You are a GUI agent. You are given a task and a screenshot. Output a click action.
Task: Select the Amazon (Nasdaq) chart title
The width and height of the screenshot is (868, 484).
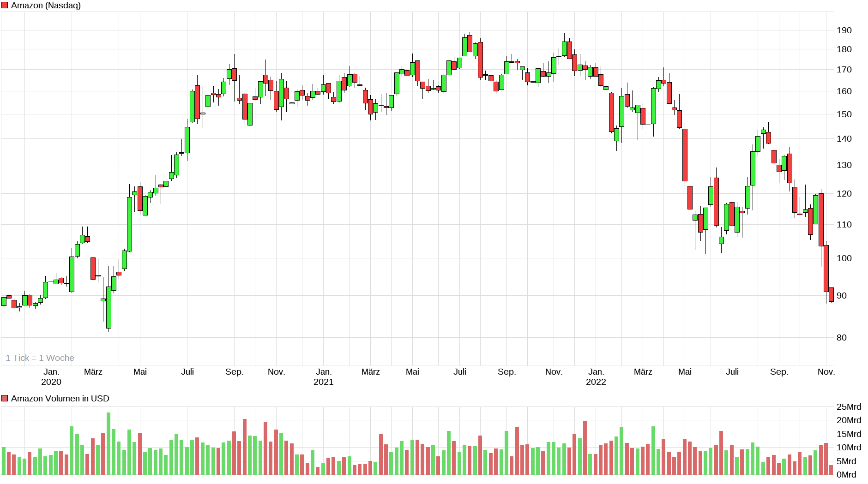[46, 6]
